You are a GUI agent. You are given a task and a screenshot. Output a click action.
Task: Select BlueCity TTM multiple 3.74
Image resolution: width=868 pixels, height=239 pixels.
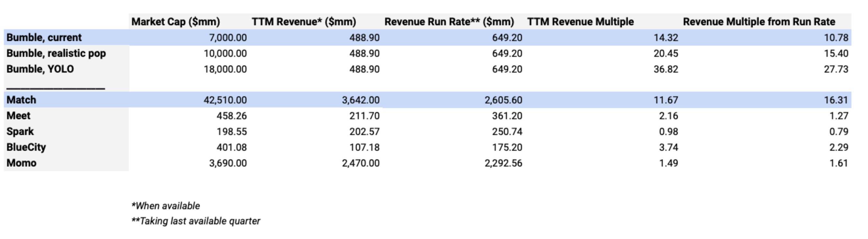[x=669, y=147]
